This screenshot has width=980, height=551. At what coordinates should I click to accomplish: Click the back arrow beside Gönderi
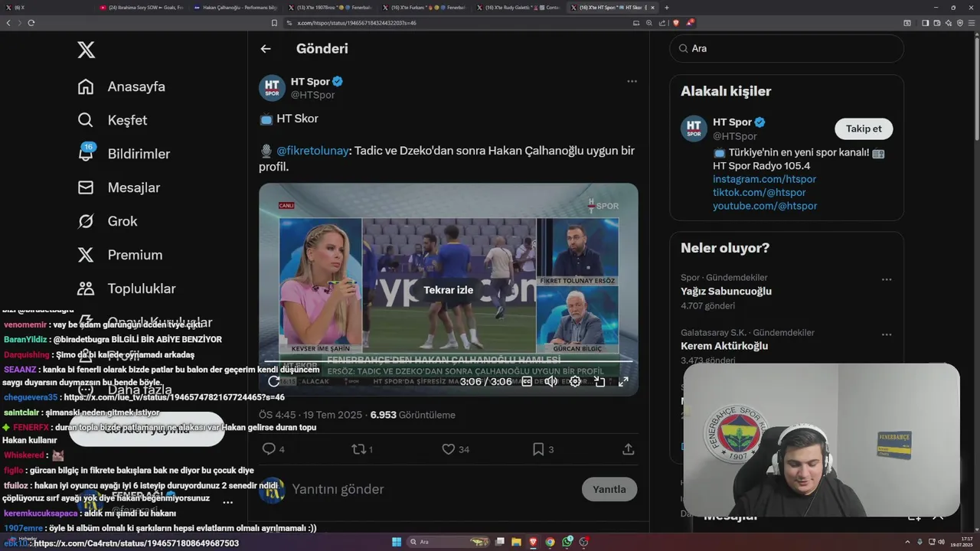point(266,48)
